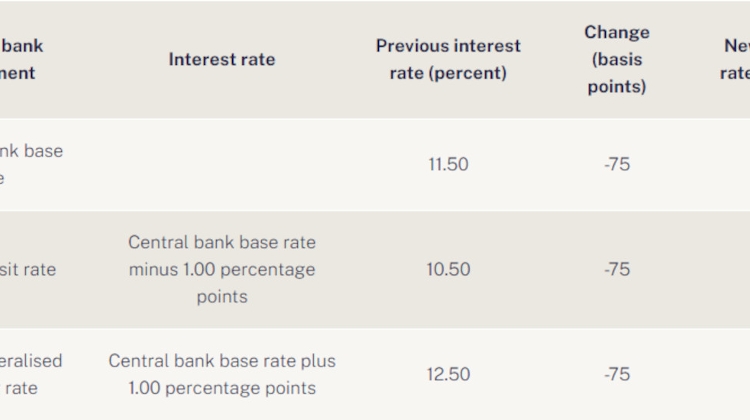Click the -75 change in base rate row
This screenshot has height=420, width=750.
(x=617, y=165)
